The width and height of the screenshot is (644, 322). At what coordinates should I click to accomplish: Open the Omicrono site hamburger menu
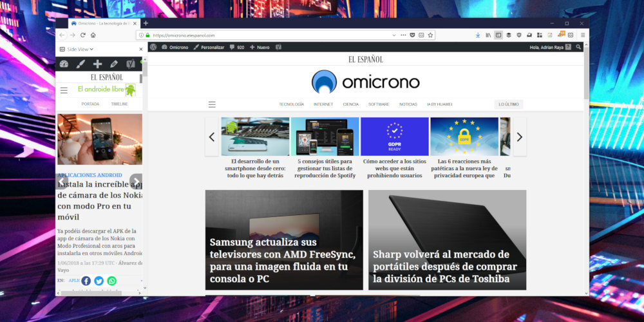click(212, 104)
